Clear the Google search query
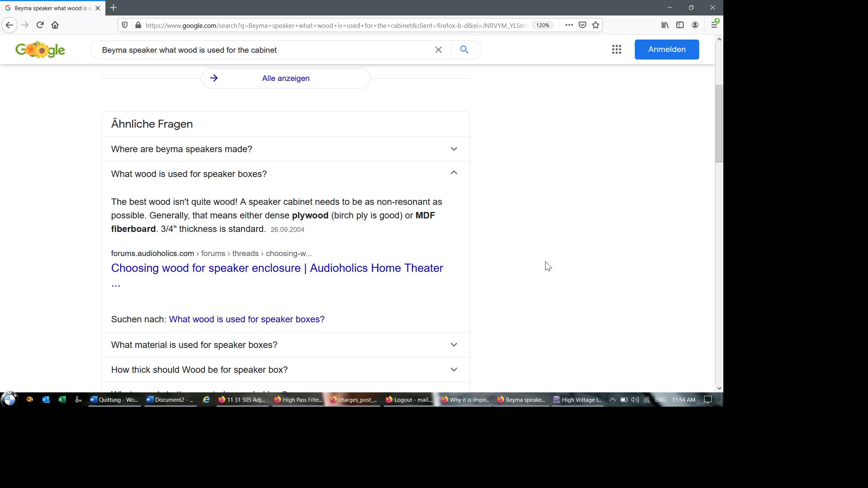 (x=438, y=50)
